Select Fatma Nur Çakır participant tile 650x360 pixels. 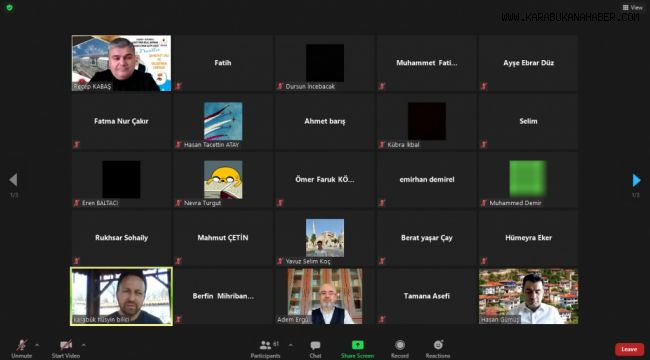pos(121,122)
